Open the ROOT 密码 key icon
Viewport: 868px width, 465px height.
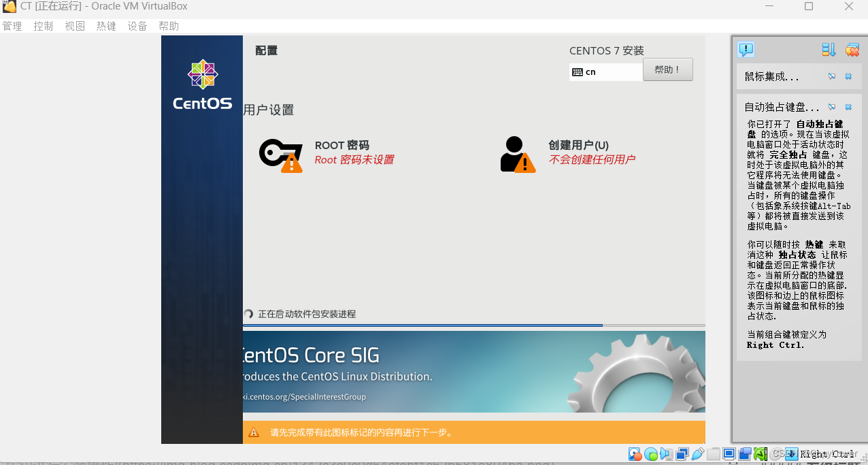tap(281, 155)
